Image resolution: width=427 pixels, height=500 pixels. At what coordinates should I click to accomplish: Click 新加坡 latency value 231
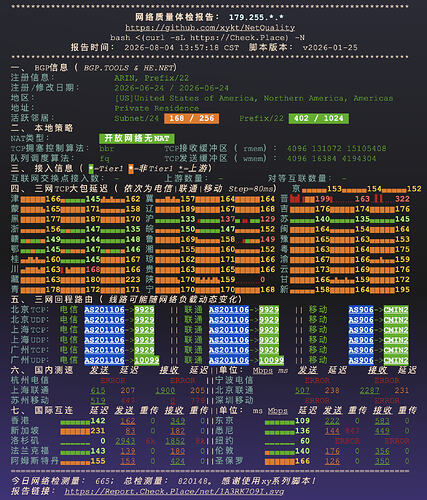pyautogui.click(x=98, y=431)
